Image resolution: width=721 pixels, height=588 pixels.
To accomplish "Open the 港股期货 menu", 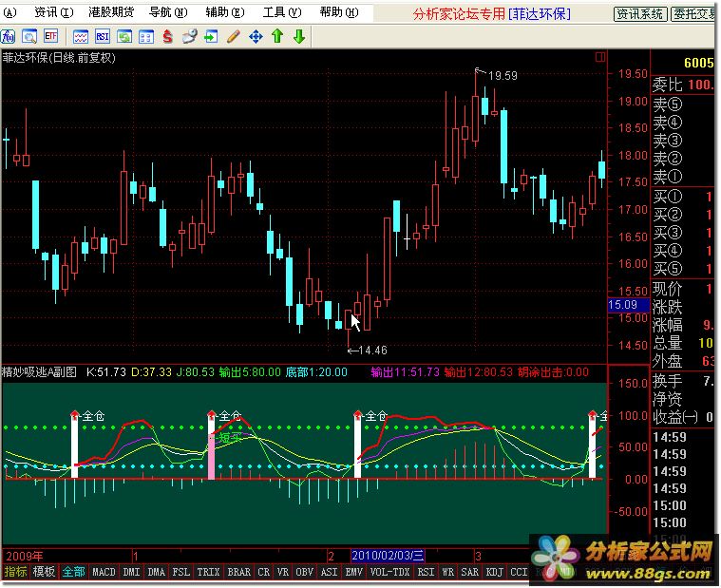I will pyautogui.click(x=111, y=12).
